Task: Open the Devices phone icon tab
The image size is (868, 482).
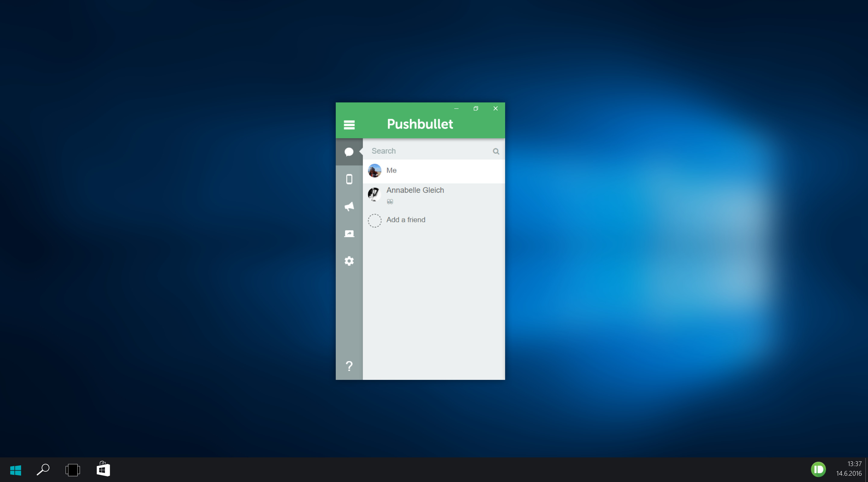Action: (x=349, y=179)
